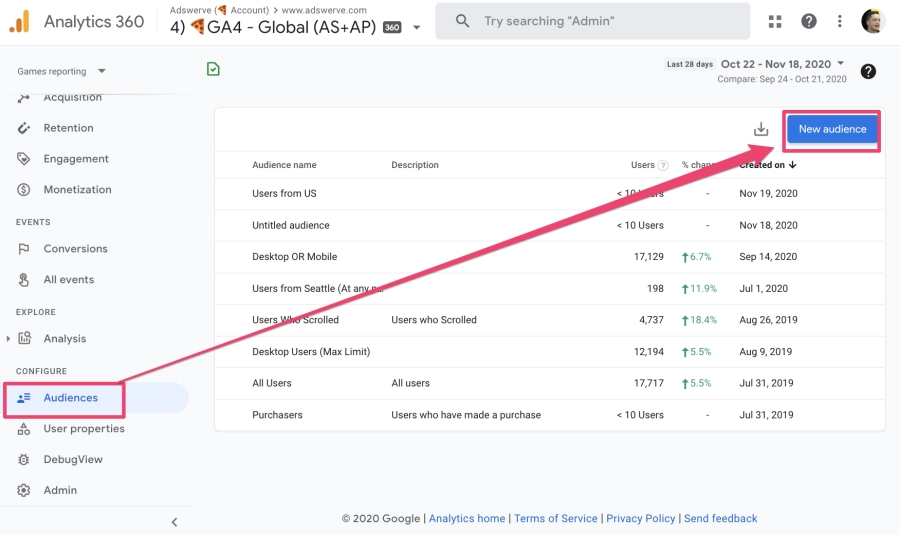Click the Send feedback link
Image resolution: width=900 pixels, height=535 pixels.
(720, 518)
